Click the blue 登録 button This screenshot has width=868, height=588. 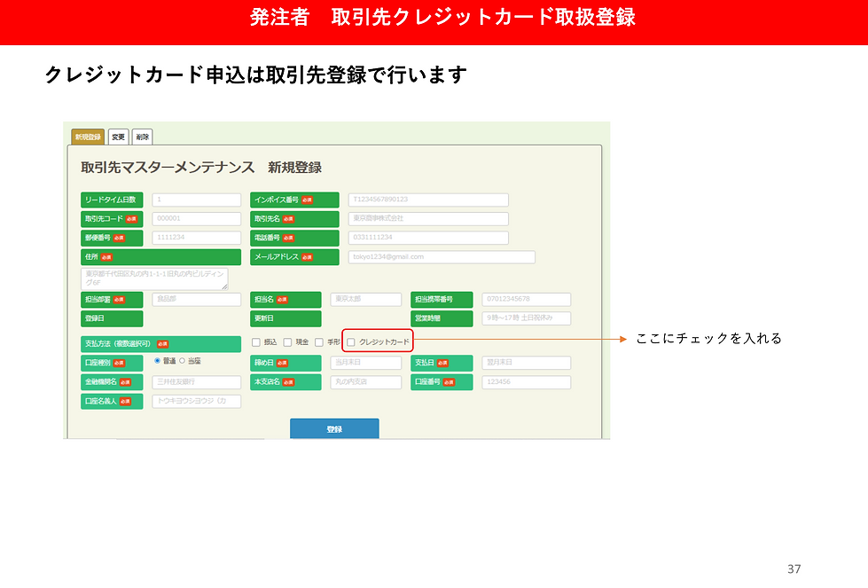tap(334, 428)
